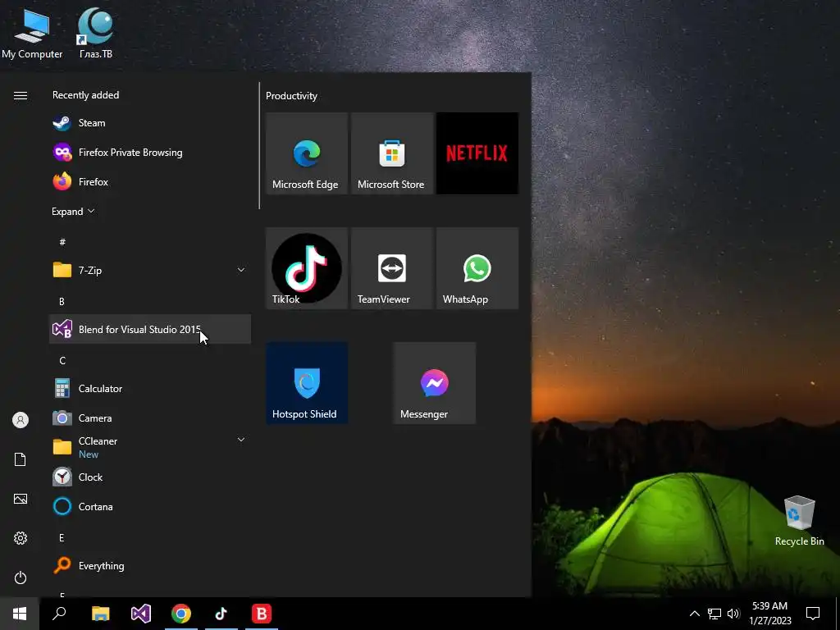Open the Camera app
The height and width of the screenshot is (630, 840).
(x=150, y=418)
